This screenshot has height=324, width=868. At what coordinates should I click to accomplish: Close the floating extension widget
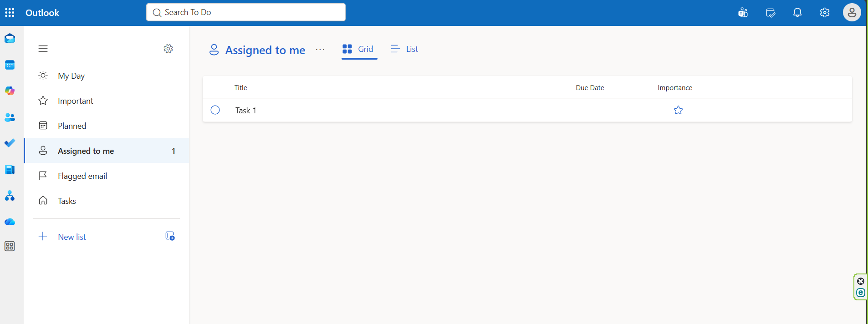[861, 281]
